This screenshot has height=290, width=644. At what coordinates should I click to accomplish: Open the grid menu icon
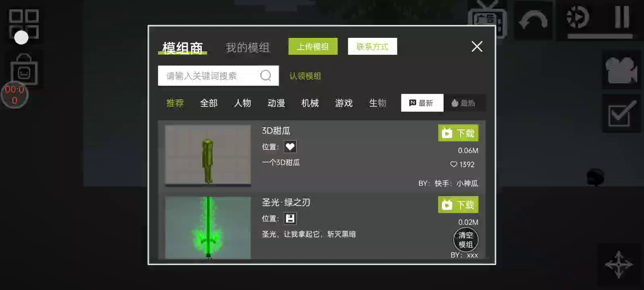(24, 23)
